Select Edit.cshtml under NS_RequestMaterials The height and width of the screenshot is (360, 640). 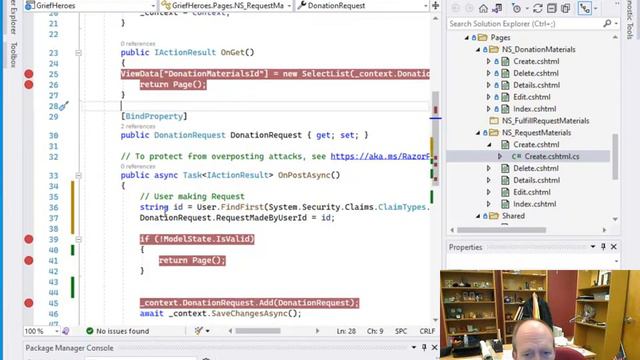531,192
